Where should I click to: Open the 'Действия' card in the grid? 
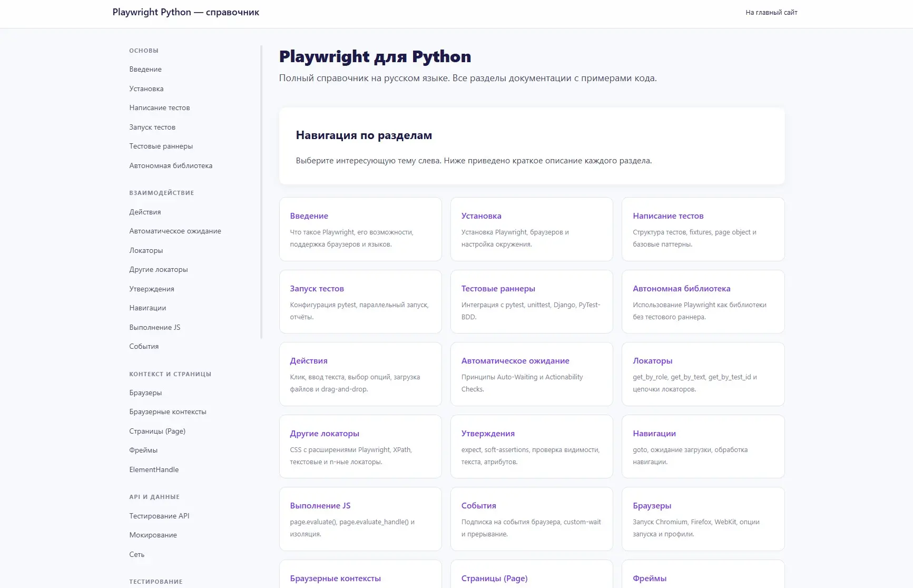tap(360, 374)
